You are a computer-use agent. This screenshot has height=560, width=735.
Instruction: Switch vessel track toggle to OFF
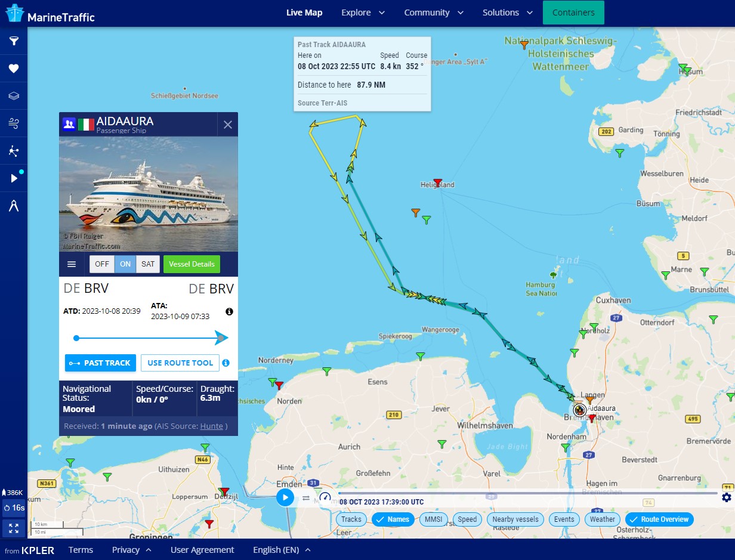click(102, 264)
